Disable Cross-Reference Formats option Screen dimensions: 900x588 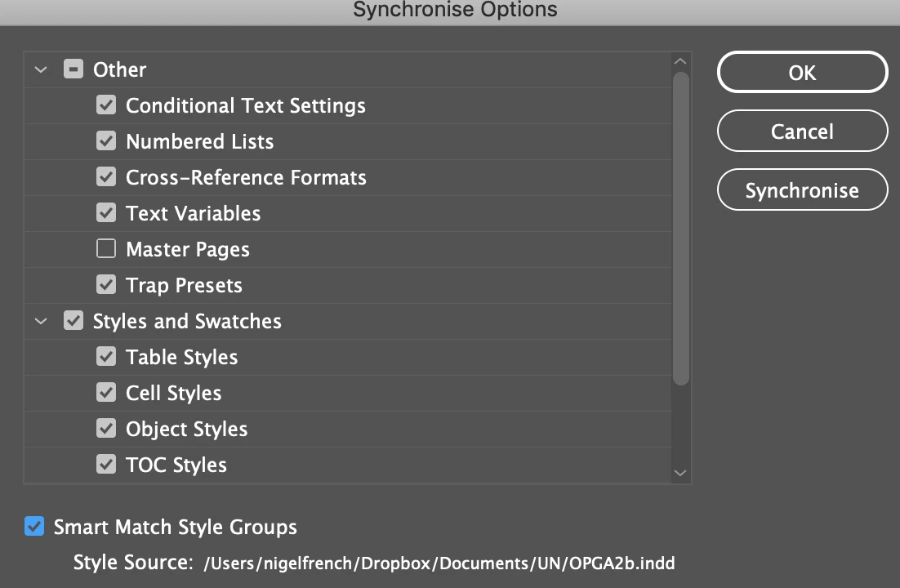coord(106,177)
